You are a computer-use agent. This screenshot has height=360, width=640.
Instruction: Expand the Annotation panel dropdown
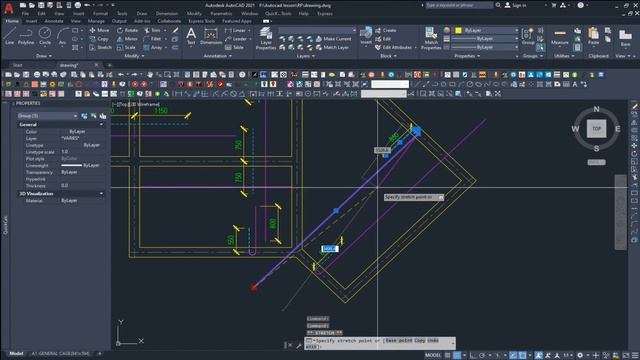(x=217, y=56)
